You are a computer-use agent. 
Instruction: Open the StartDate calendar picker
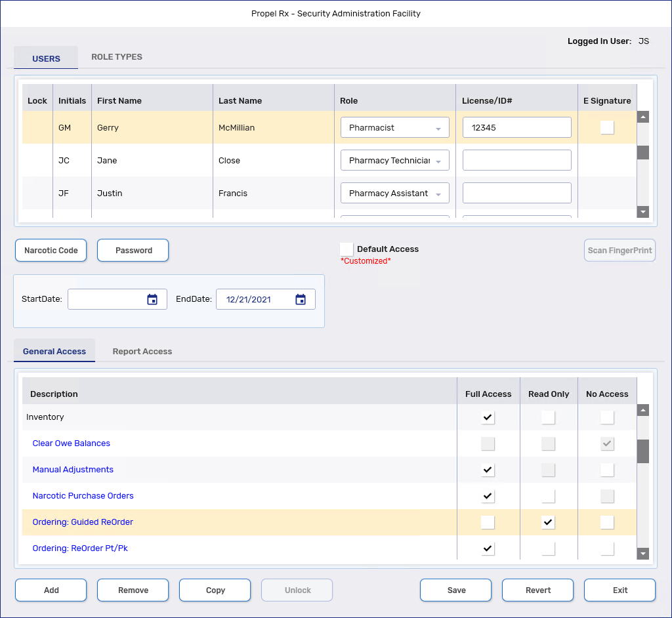tap(152, 300)
